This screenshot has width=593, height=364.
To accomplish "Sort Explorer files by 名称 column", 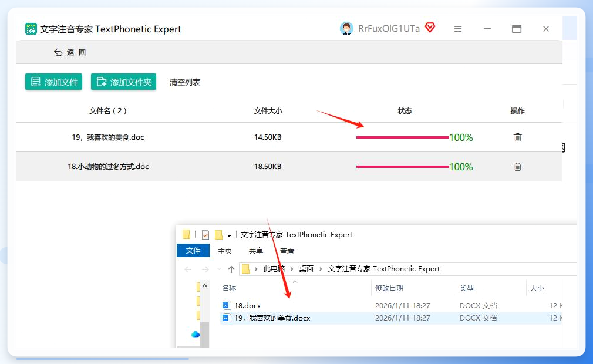I will pos(229,288).
